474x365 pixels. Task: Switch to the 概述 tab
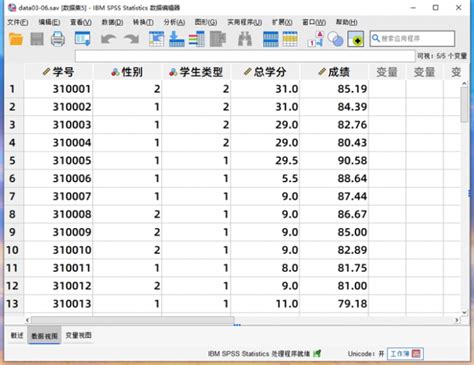[x=17, y=335]
